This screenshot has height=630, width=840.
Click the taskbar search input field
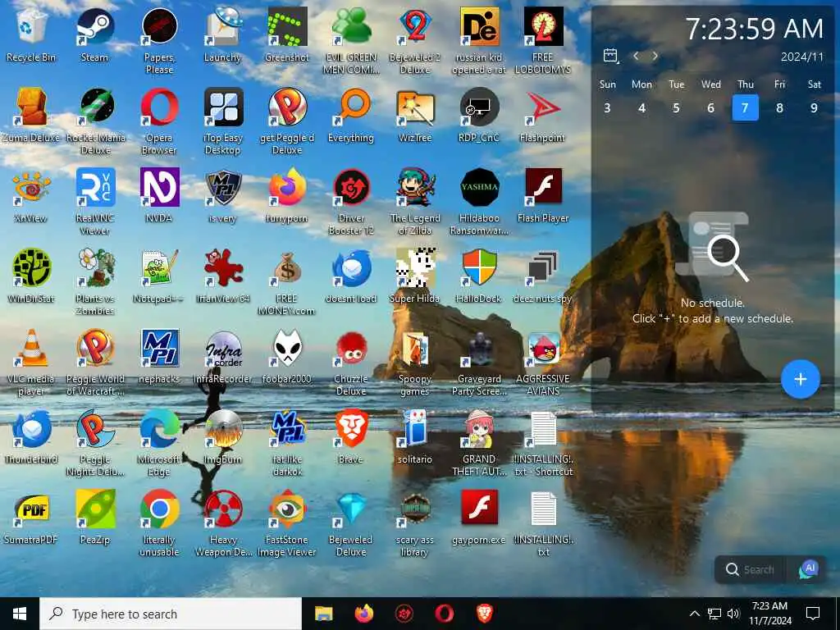pos(171,614)
